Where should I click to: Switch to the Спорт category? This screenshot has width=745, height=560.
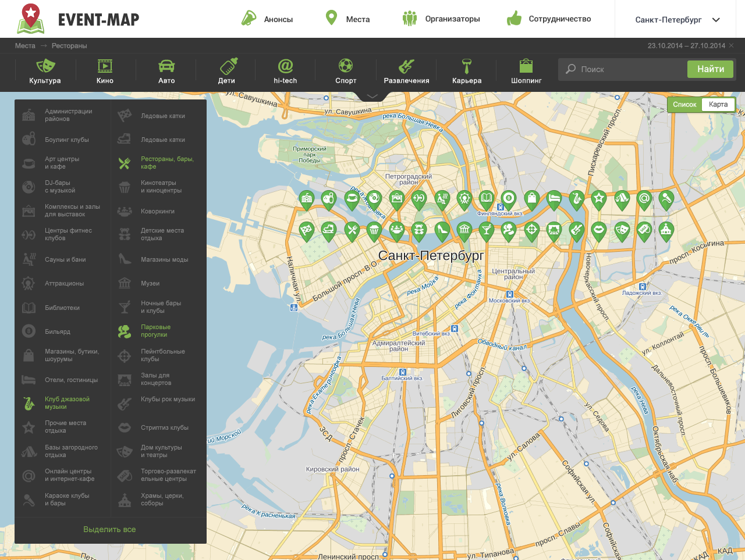(x=346, y=71)
